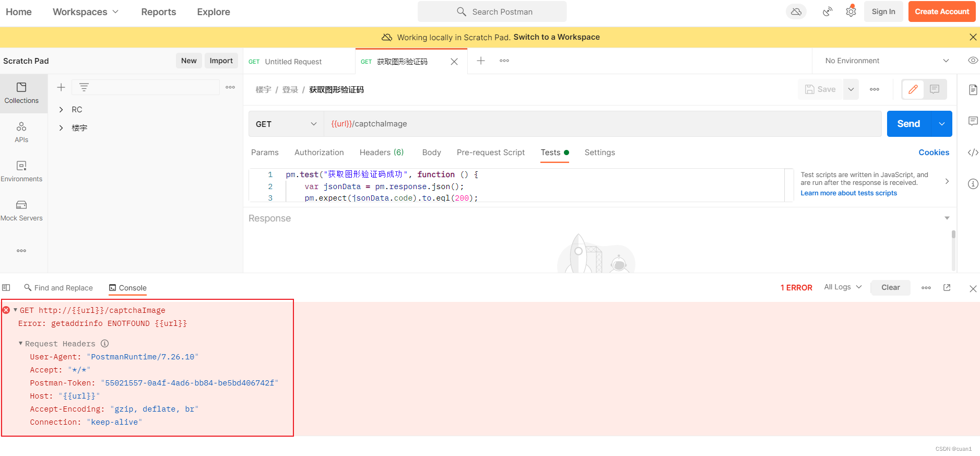Viewport: 980px width, 456px height.
Task: Expand test snippets panel chevron
Action: (947, 181)
